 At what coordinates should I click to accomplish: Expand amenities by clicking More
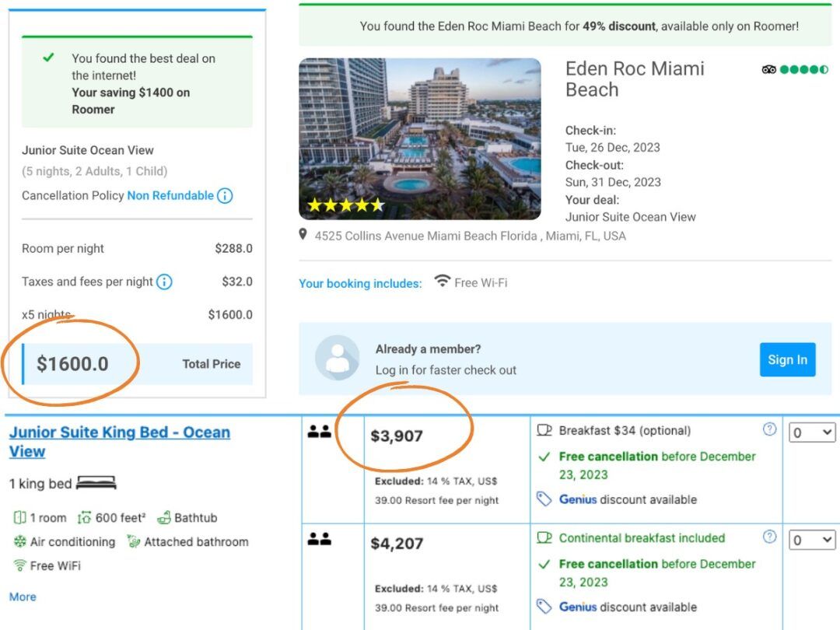(x=22, y=597)
